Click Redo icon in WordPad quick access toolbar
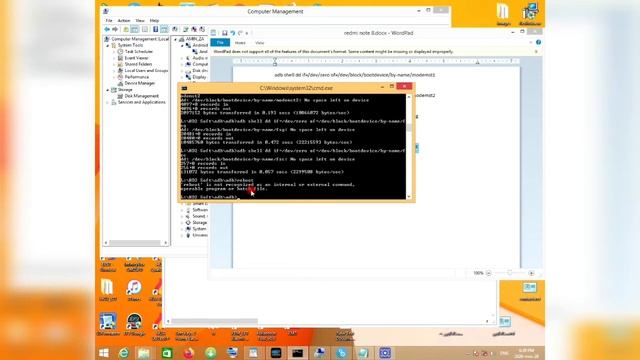The width and height of the screenshot is (640, 360). pos(240,33)
